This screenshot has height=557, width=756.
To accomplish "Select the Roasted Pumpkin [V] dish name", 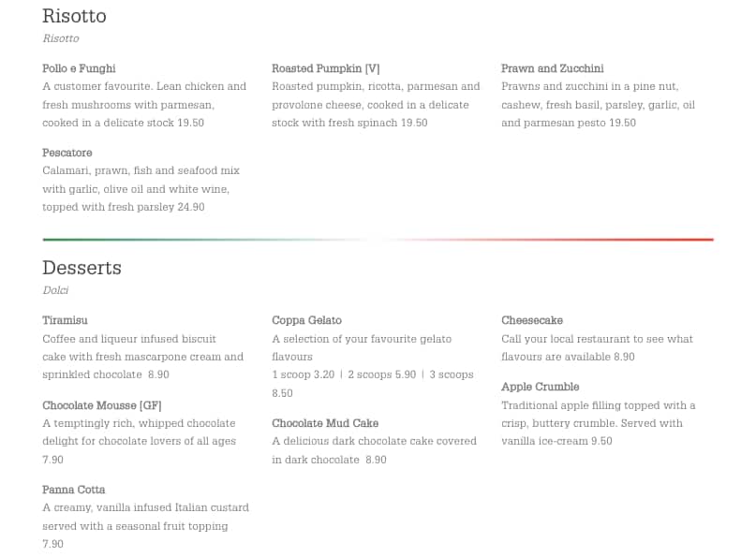I will [326, 68].
